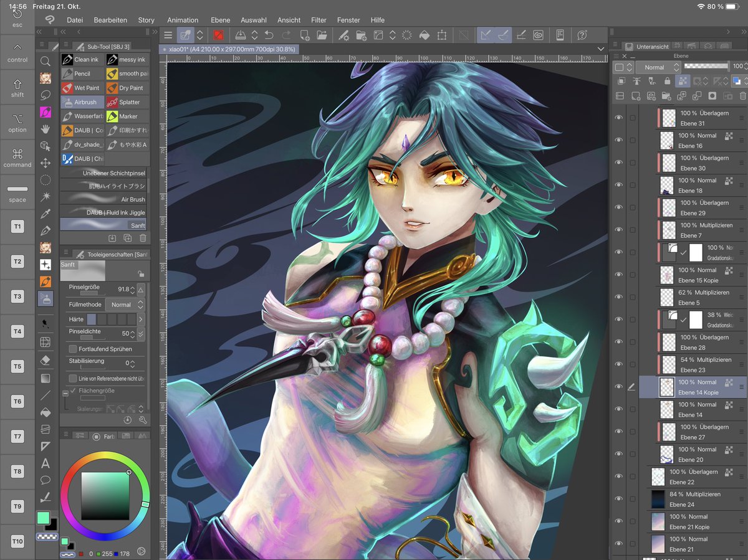This screenshot has width=748, height=560.
Task: Toggle visibility of Ebene 14 layer
Action: 619,409
